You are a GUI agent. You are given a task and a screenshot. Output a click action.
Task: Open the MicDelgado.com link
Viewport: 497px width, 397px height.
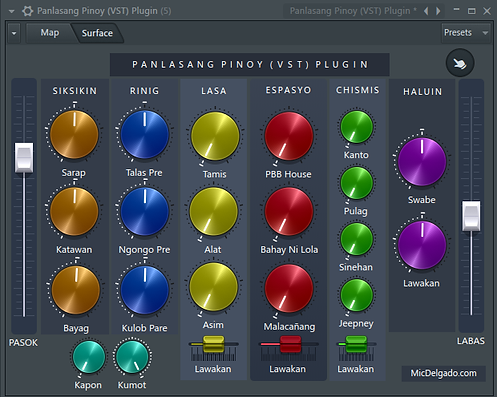tap(443, 373)
